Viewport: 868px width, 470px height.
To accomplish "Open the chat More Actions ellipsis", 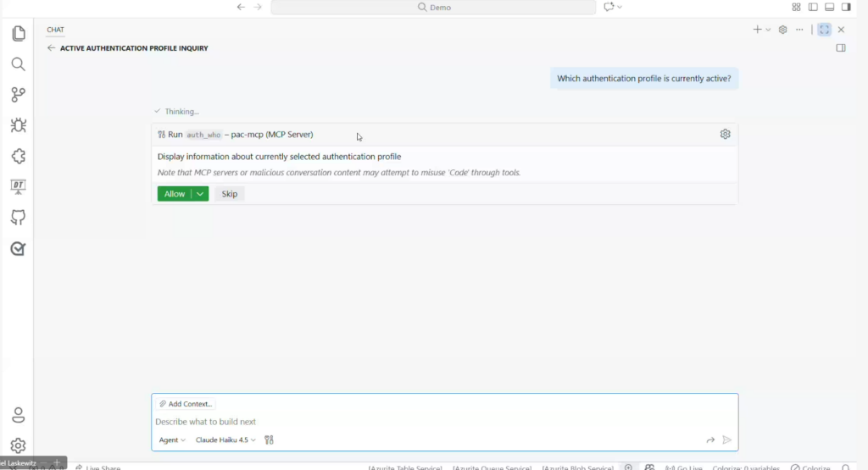I will pos(799,30).
